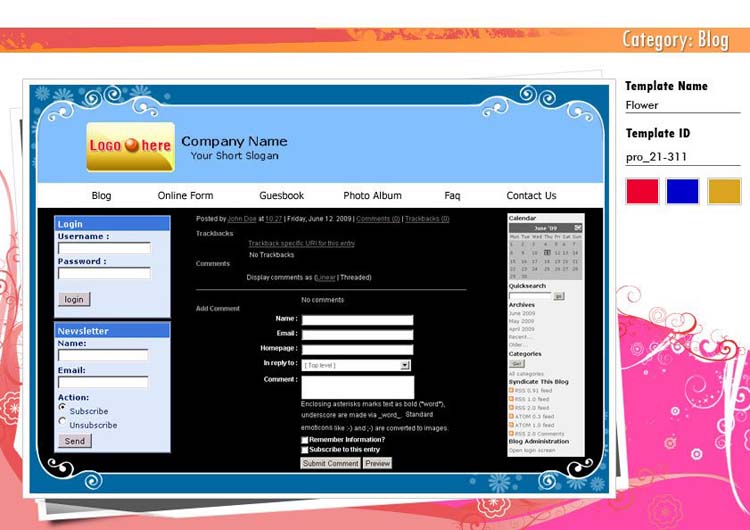Expand the Older archives link
This screenshot has height=530, width=750.
point(516,345)
